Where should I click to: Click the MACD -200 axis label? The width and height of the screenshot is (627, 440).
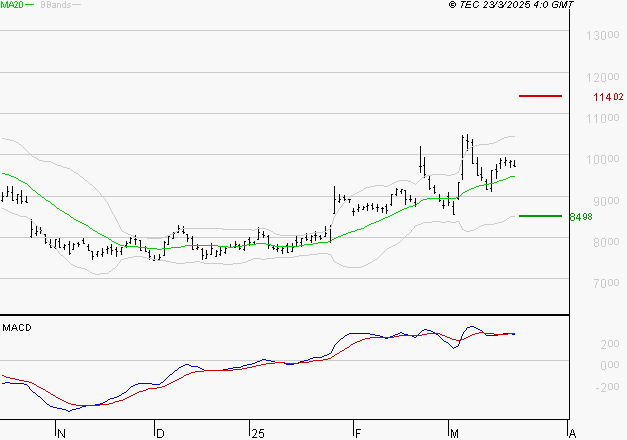coord(607,387)
